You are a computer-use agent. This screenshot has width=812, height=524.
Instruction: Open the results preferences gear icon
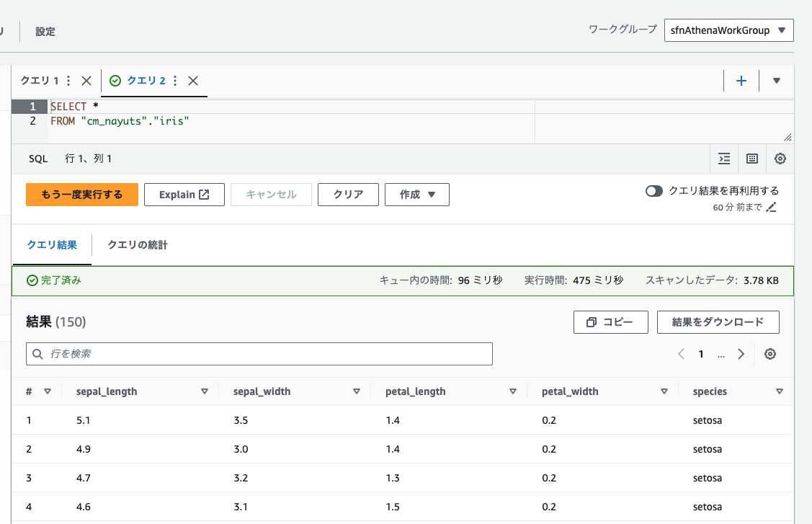click(x=770, y=354)
